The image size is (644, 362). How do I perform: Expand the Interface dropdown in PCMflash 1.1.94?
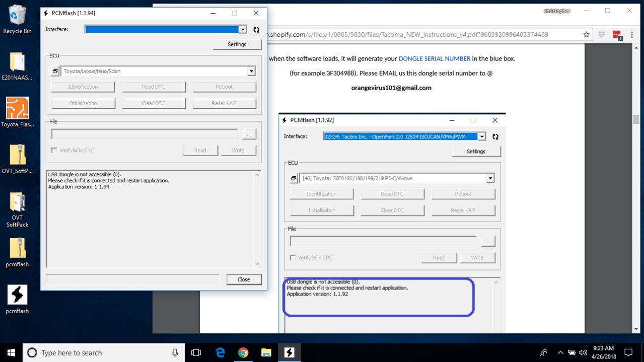[243, 30]
